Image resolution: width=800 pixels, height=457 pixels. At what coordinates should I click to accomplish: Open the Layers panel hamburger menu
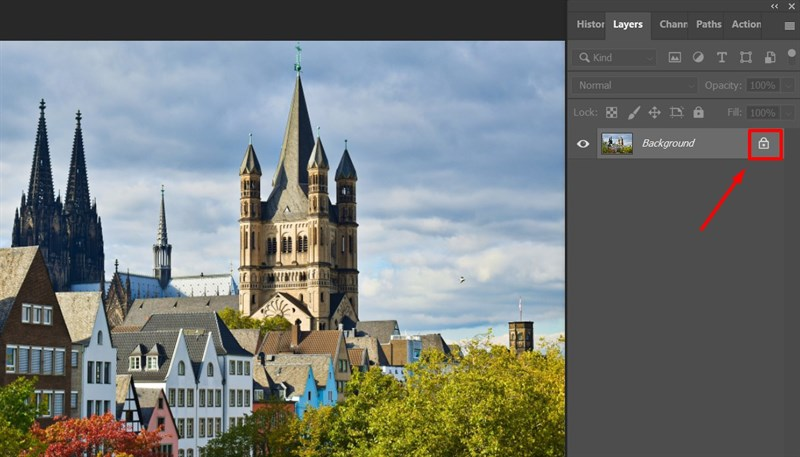789,25
